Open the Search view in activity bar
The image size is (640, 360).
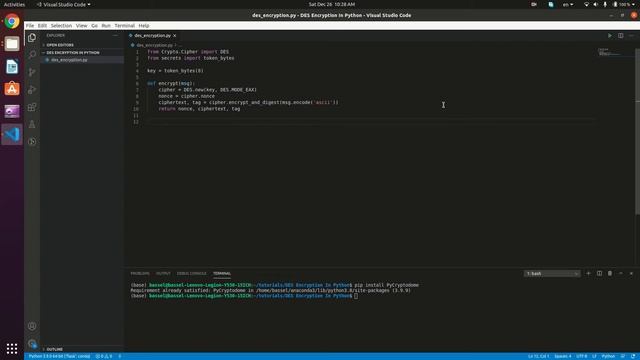[x=32, y=55]
